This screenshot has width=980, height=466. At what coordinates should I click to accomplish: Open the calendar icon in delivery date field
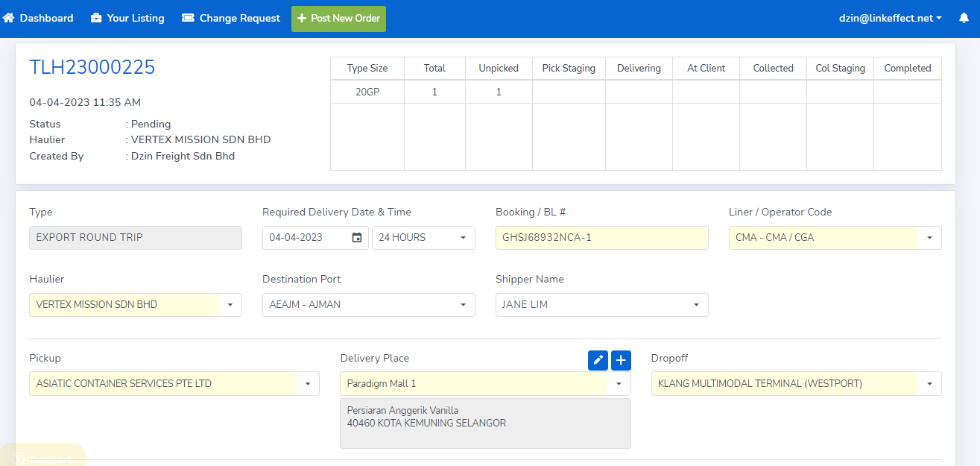pyautogui.click(x=357, y=238)
